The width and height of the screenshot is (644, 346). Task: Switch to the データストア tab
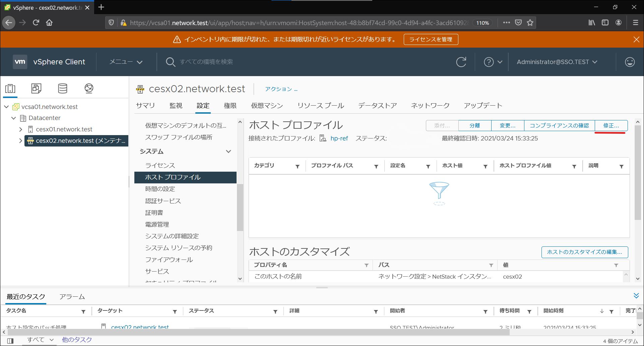[377, 106]
